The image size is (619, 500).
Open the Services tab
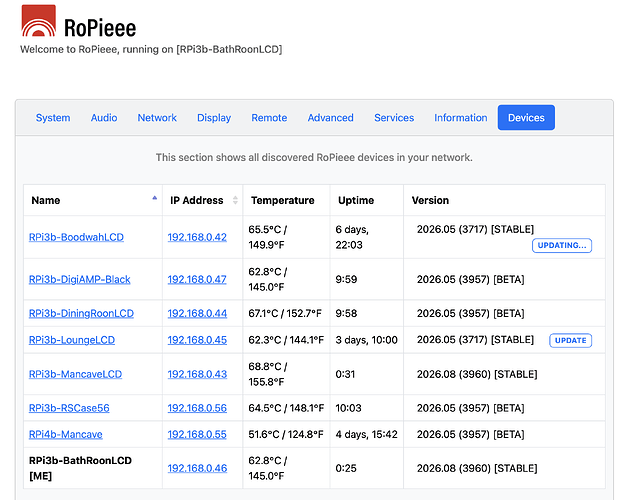click(394, 118)
